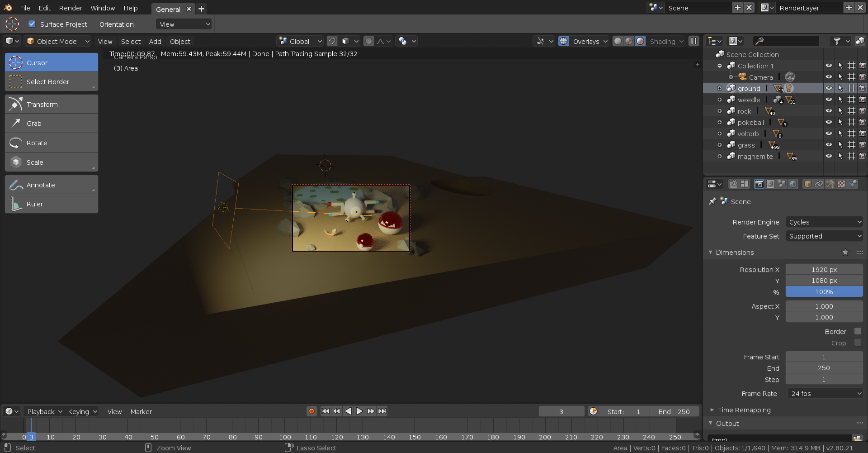This screenshot has height=453, width=868.
Task: Choose the Ruler tool
Action: (x=52, y=204)
